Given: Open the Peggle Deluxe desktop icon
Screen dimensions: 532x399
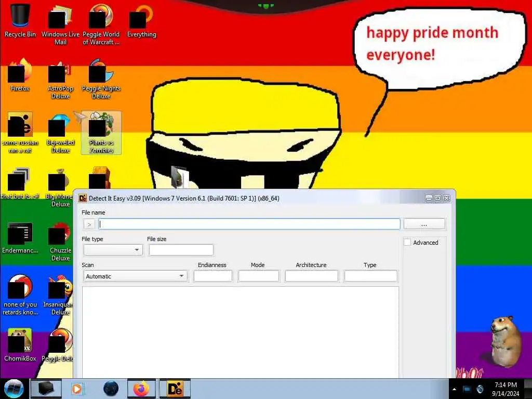Looking at the screenshot, I should click(x=58, y=345).
